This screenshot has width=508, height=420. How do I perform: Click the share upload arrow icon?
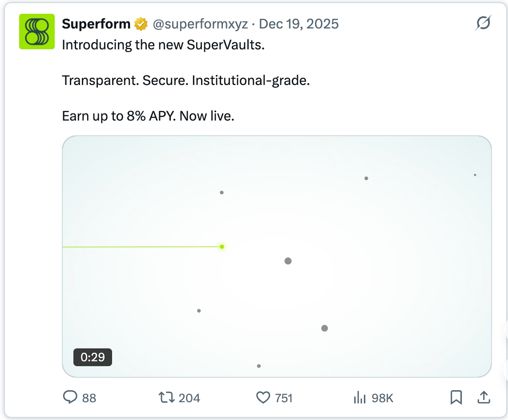tap(483, 397)
